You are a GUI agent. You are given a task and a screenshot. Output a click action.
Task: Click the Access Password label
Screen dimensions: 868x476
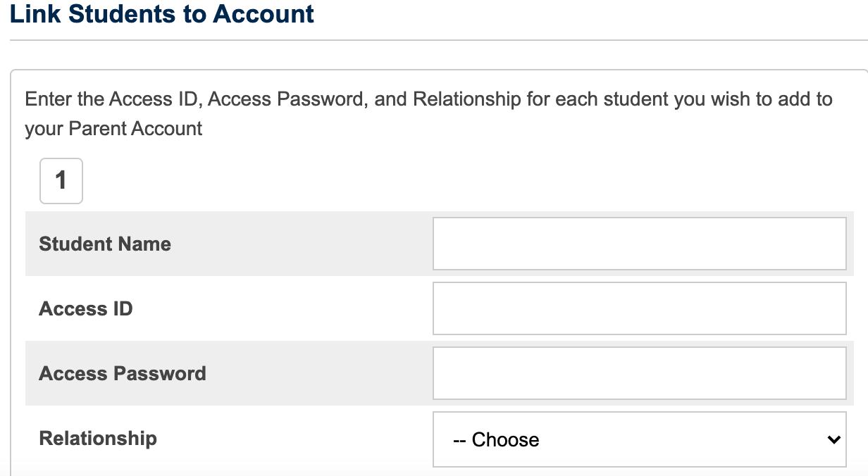(x=123, y=374)
